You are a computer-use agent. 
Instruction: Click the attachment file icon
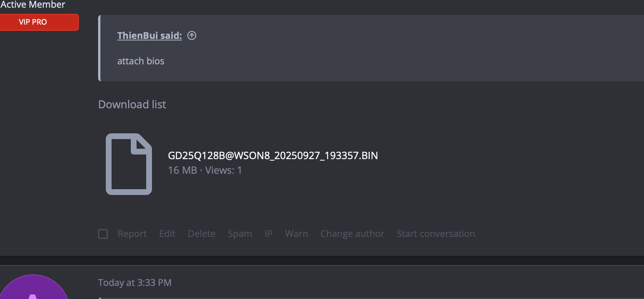(x=129, y=164)
